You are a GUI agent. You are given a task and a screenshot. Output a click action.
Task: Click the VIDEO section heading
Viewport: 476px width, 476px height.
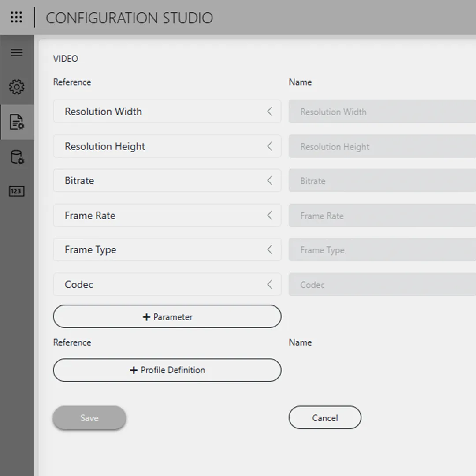[x=66, y=59]
